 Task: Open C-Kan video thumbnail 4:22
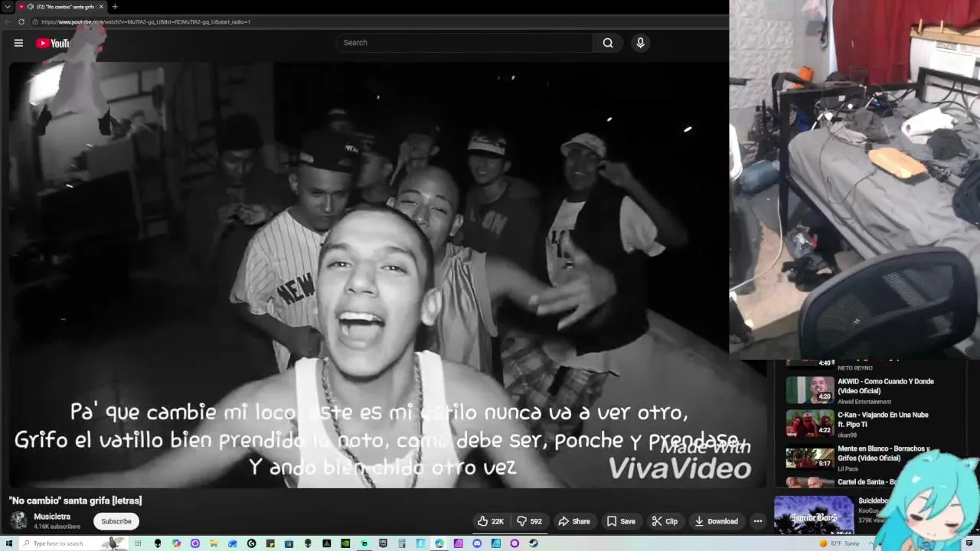(x=810, y=423)
